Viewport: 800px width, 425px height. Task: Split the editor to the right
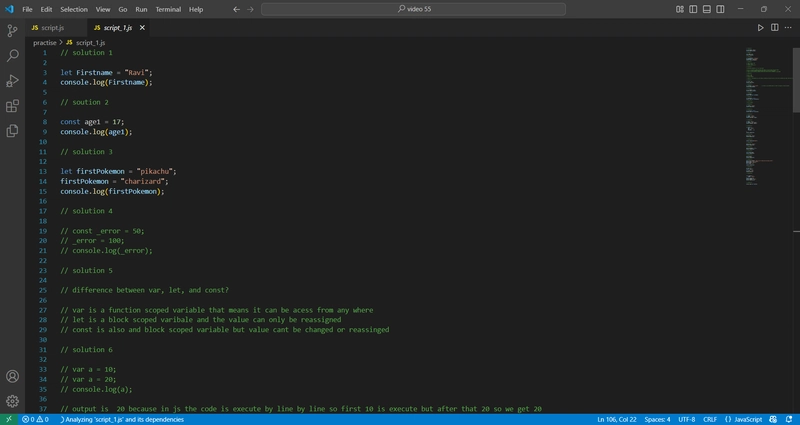click(774, 28)
